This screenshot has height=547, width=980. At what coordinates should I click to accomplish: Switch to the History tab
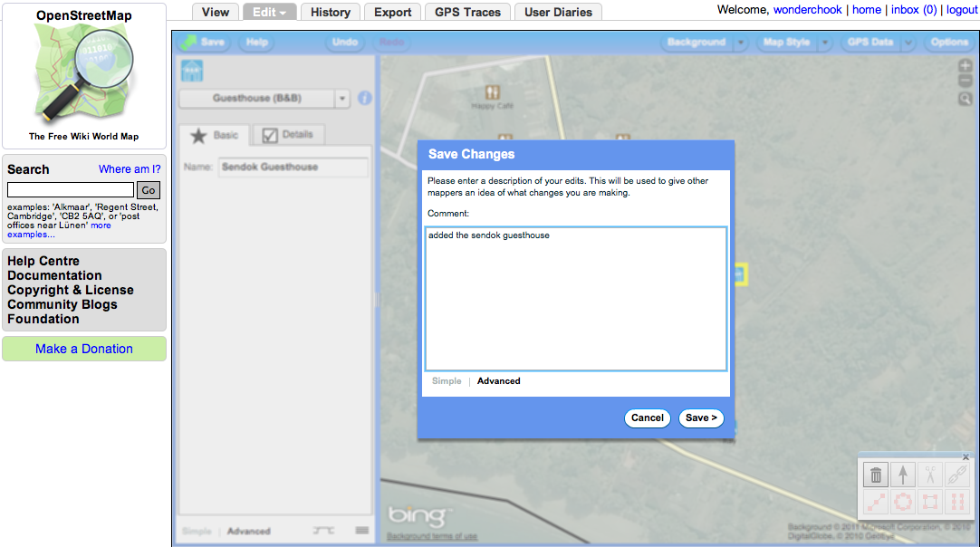pyautogui.click(x=331, y=12)
